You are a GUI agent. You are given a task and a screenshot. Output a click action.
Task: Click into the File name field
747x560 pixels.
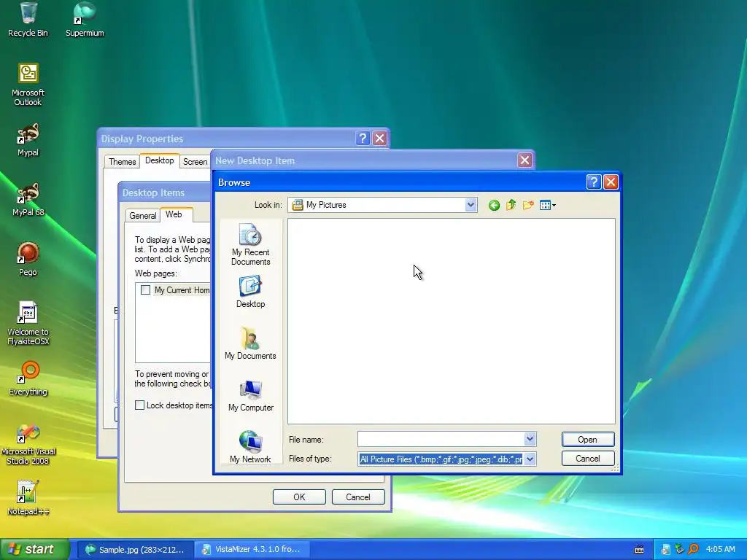[441, 439]
